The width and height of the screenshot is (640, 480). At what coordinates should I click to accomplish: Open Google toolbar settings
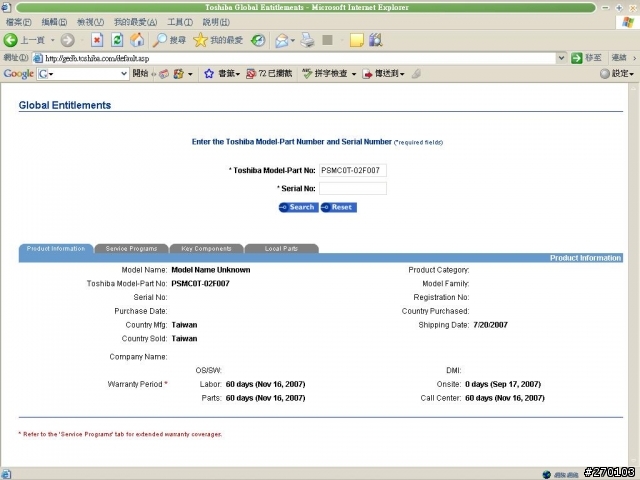point(617,74)
